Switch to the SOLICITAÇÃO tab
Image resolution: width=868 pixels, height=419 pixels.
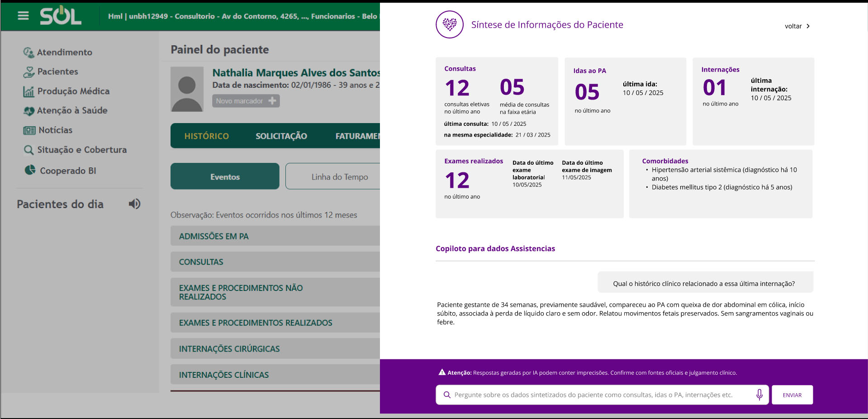pyautogui.click(x=281, y=136)
